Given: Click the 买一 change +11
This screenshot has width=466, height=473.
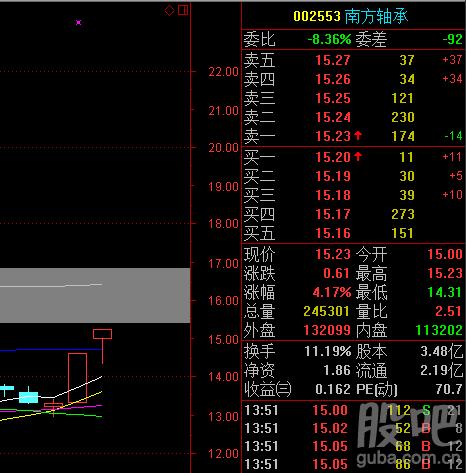Looking at the screenshot, I should pyautogui.click(x=452, y=157).
